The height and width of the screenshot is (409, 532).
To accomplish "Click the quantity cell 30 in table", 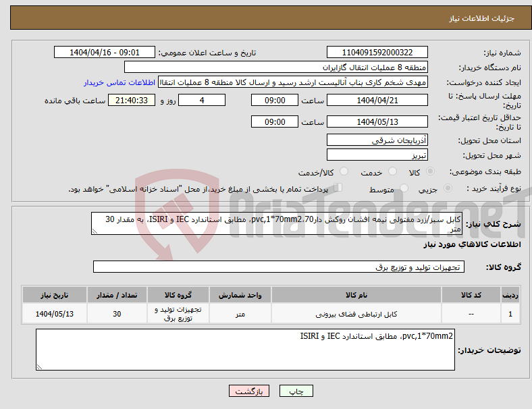I will click(117, 314).
